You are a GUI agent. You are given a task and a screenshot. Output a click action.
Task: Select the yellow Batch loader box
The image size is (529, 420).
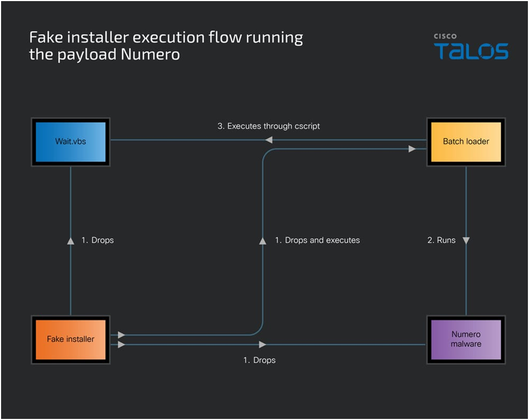[466, 142]
